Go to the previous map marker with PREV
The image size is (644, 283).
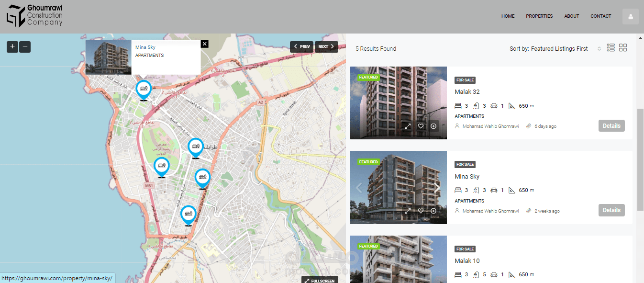[x=302, y=46]
